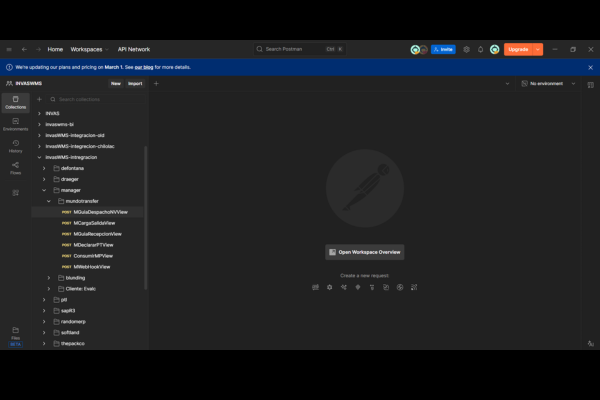Screen dimensions: 600x400
Task: Open History in the sidebar
Action: point(16,146)
